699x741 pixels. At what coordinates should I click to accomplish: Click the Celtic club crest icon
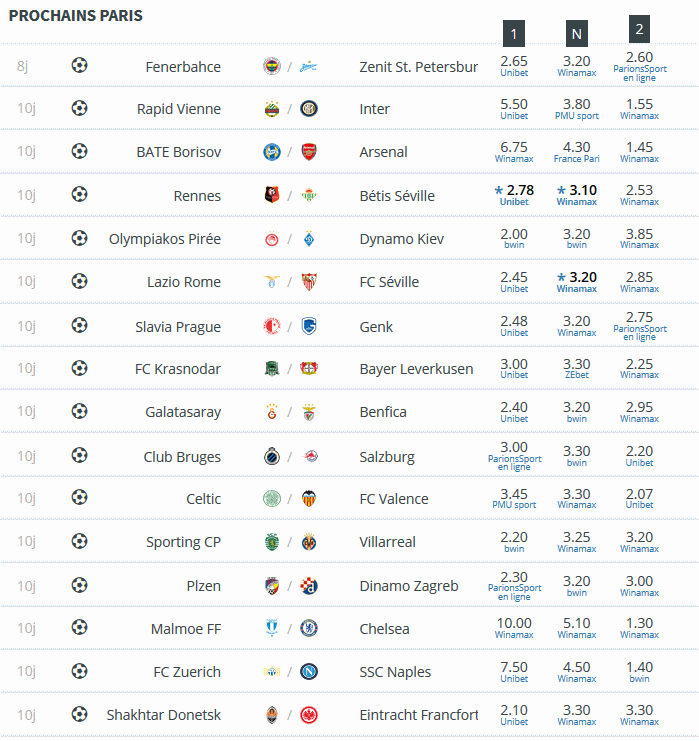click(x=272, y=498)
